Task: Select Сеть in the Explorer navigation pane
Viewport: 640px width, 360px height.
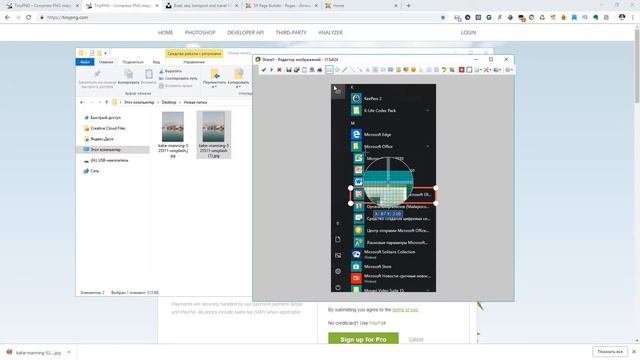Action: click(x=94, y=171)
